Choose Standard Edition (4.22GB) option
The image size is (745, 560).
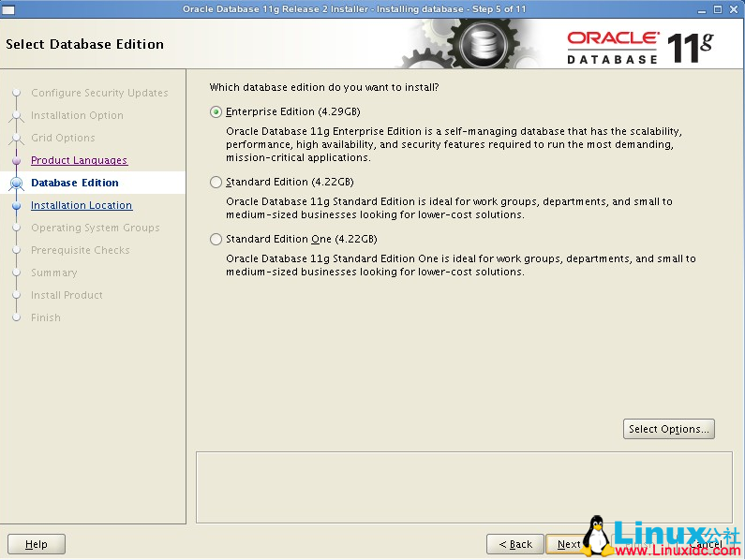coord(282,183)
